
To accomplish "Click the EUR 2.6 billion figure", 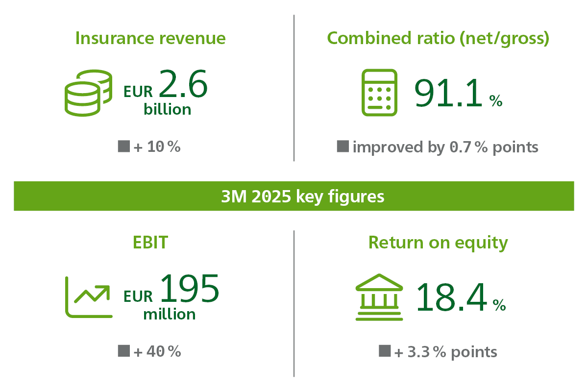I will [167, 93].
